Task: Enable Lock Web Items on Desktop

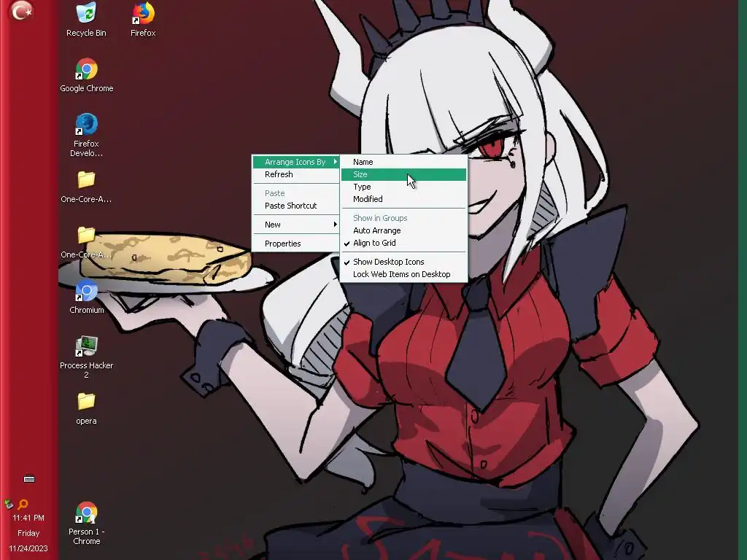Action: (x=403, y=274)
